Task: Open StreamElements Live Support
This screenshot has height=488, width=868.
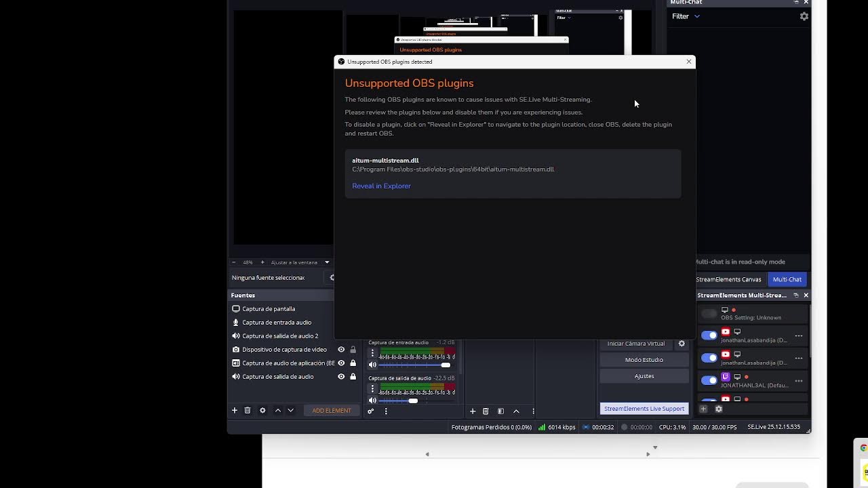Action: click(x=644, y=409)
